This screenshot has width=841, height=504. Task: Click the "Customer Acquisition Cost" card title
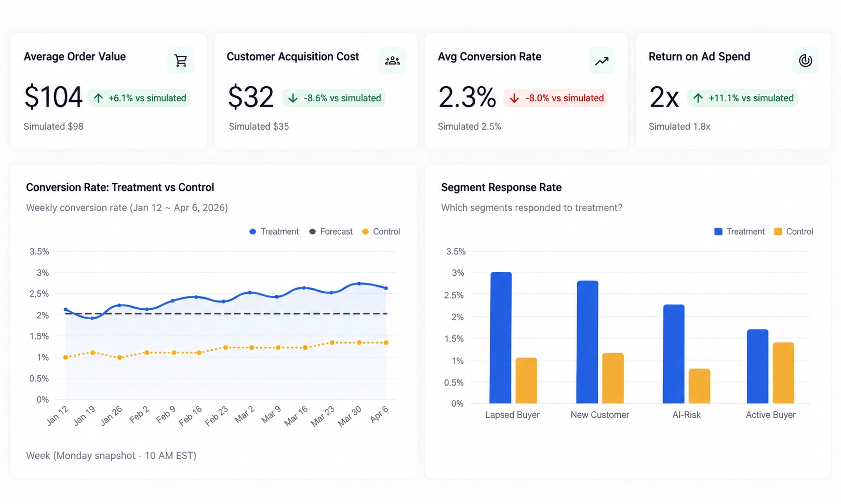tap(293, 57)
